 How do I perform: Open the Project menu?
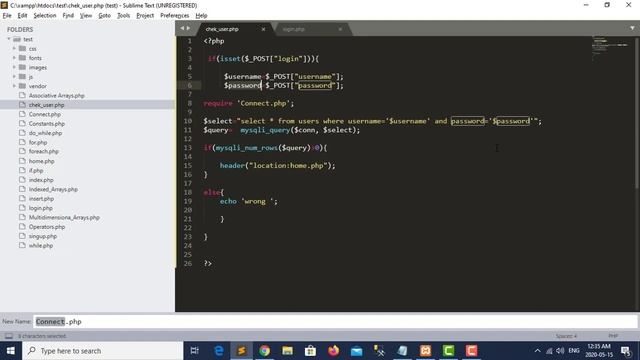pos(145,16)
